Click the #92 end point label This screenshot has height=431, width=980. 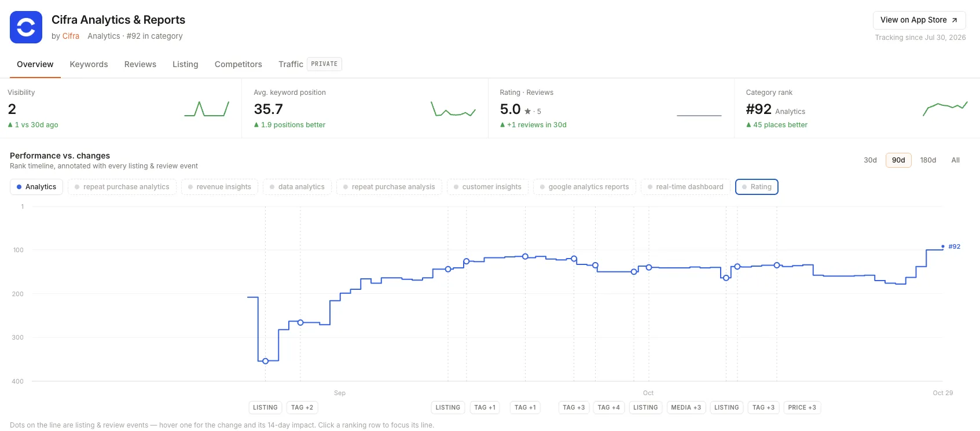point(954,246)
